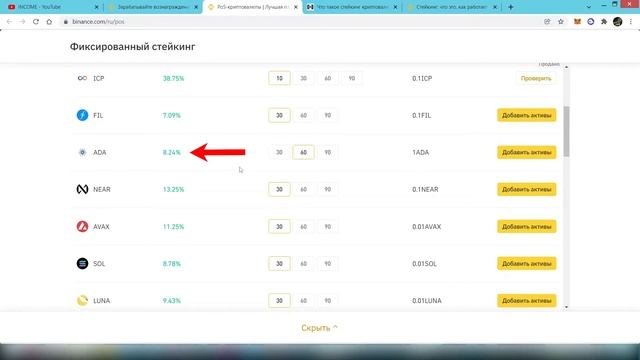Switch to the fifth browser tab
The height and width of the screenshot is (360, 640).
tap(451, 7)
